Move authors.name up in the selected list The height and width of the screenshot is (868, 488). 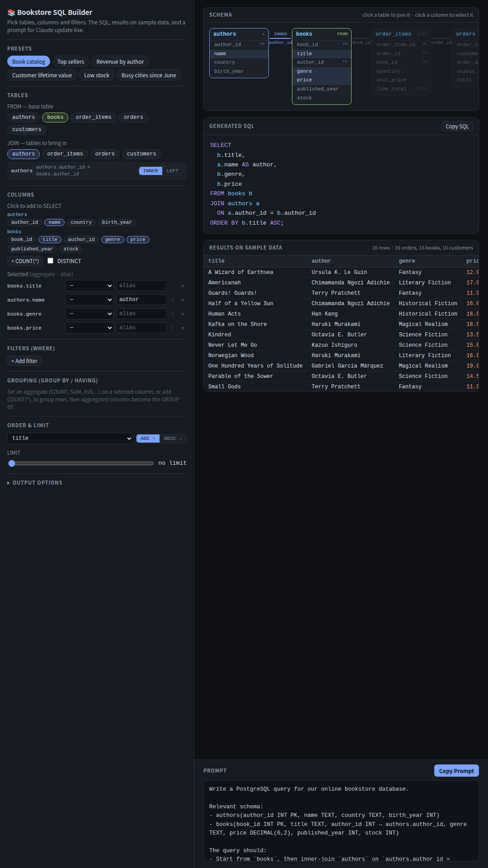coord(173,300)
